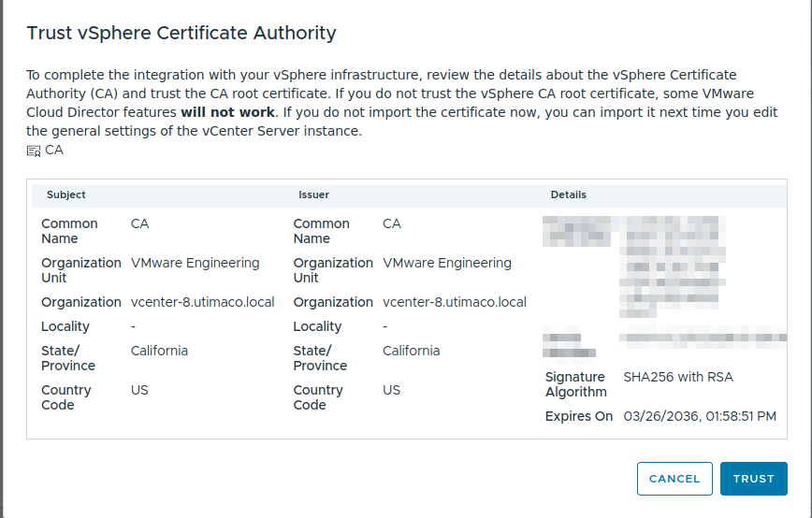Click Issuer Country Code value US
The height and width of the screenshot is (518, 812).
tap(391, 390)
